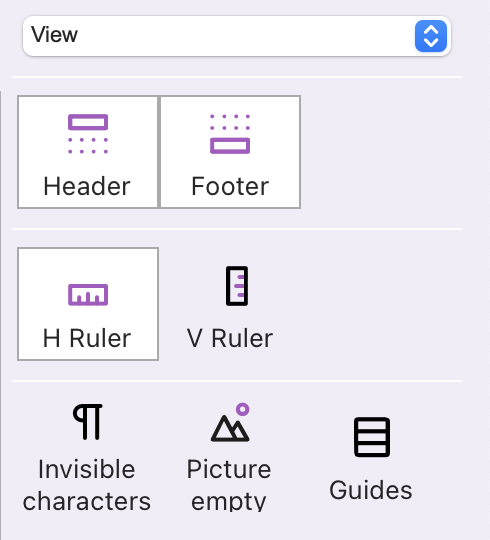Image resolution: width=490 pixels, height=540 pixels.
Task: Enable the V Ruler toggle
Action: point(230,304)
